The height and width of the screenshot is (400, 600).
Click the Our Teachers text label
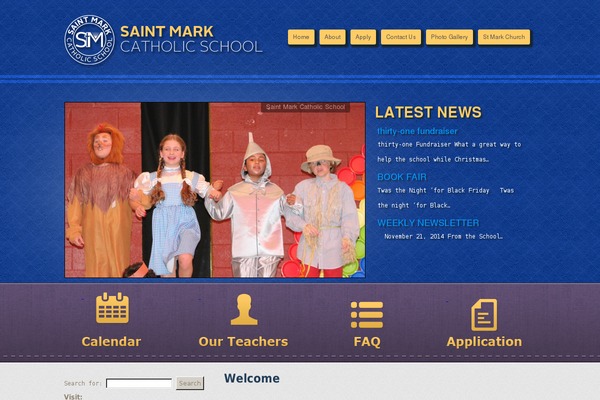(243, 341)
